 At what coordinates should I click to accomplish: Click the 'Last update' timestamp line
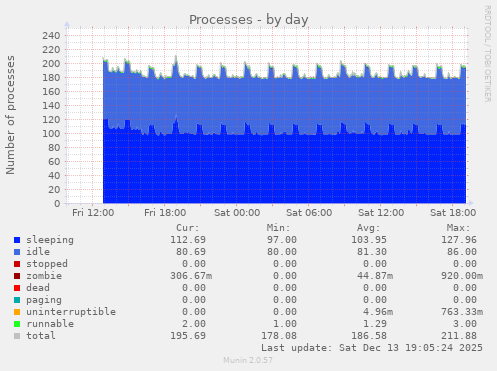tap(372, 348)
